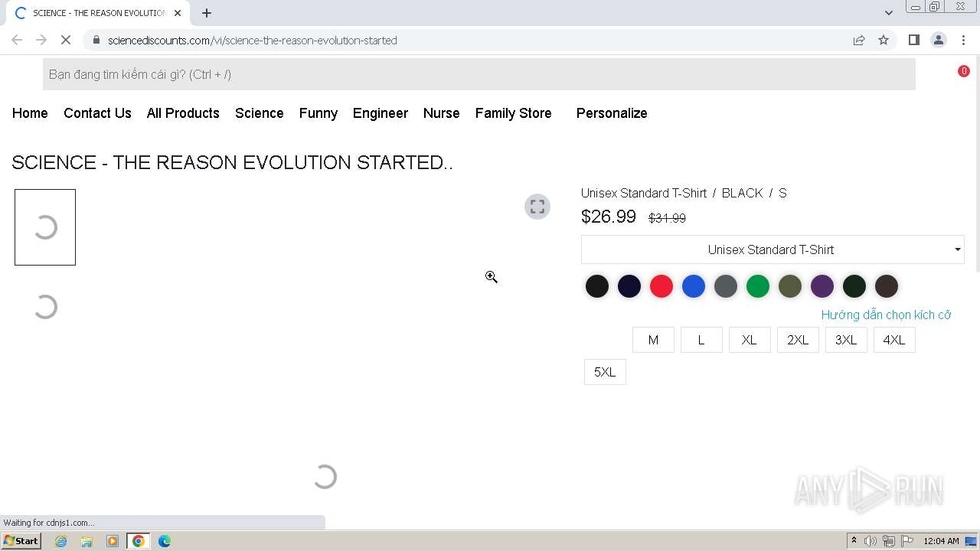Choose the purple color swatch
This screenshot has width=980, height=551.
pos(822,286)
